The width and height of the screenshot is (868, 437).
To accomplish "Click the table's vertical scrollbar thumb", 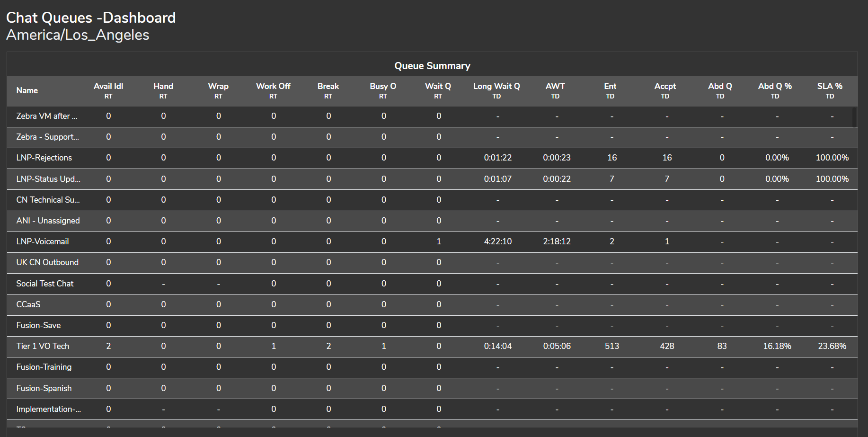I will coord(855,117).
